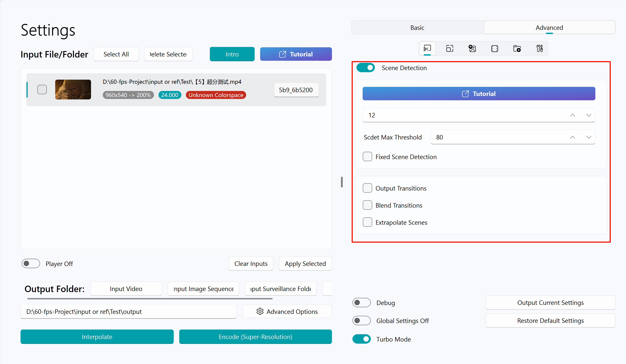Click Restore Default Settings
This screenshot has height=364, width=626.
(550, 320)
